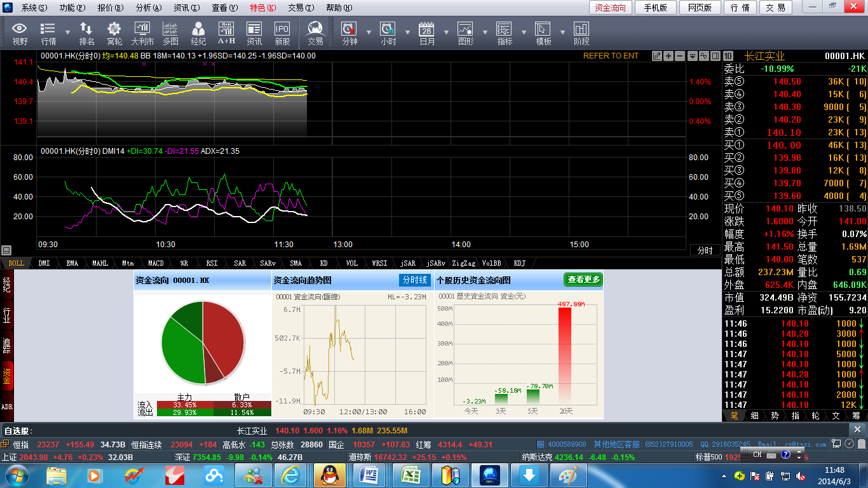Open the 视野 view toolbar icon
Screen dimensions: 868x488
[x=20, y=33]
